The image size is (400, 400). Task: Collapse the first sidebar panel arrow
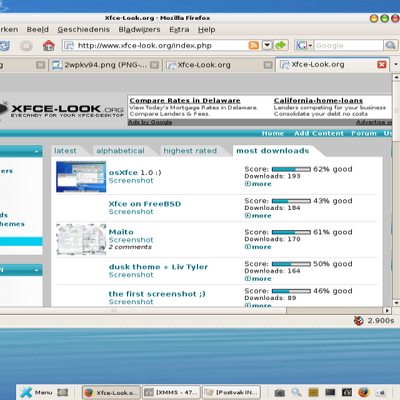pyautogui.click(x=37, y=152)
